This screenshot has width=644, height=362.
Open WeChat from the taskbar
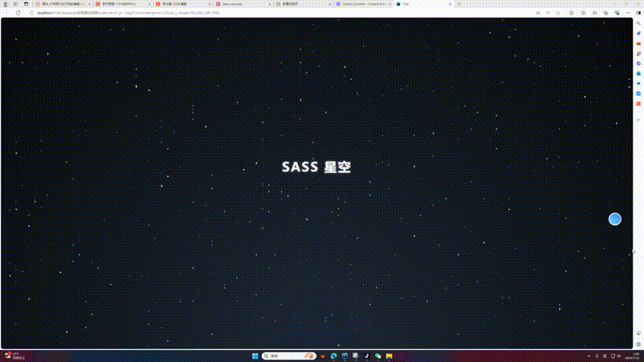point(378,356)
